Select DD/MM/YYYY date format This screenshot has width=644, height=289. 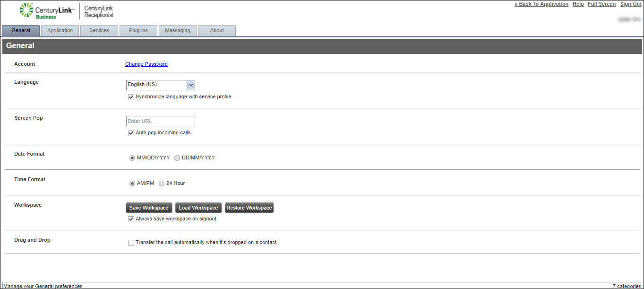point(177,158)
